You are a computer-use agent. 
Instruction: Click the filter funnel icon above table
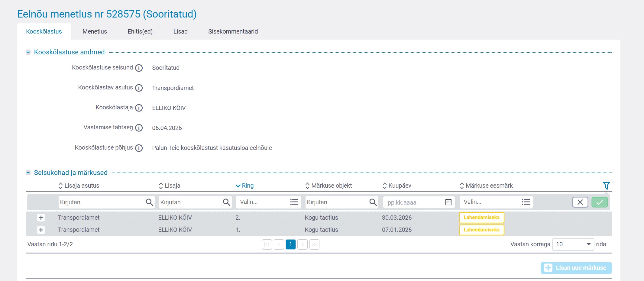[x=606, y=186]
